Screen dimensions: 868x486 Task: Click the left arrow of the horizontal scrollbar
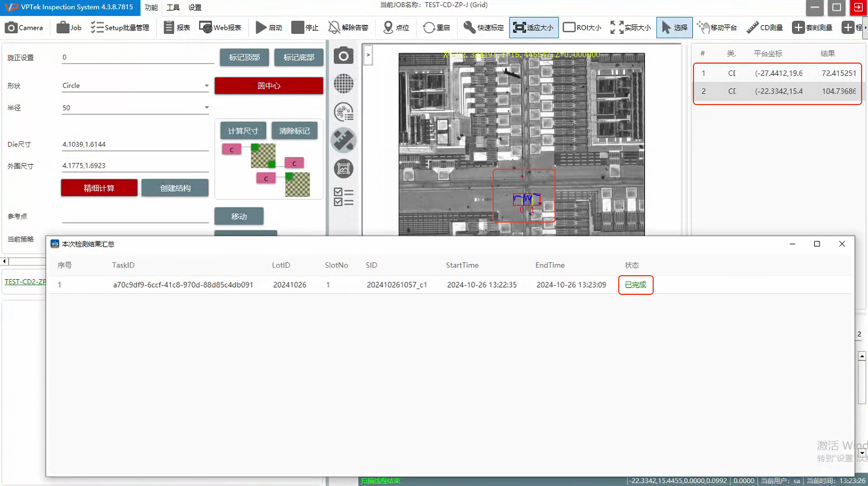click(5, 261)
